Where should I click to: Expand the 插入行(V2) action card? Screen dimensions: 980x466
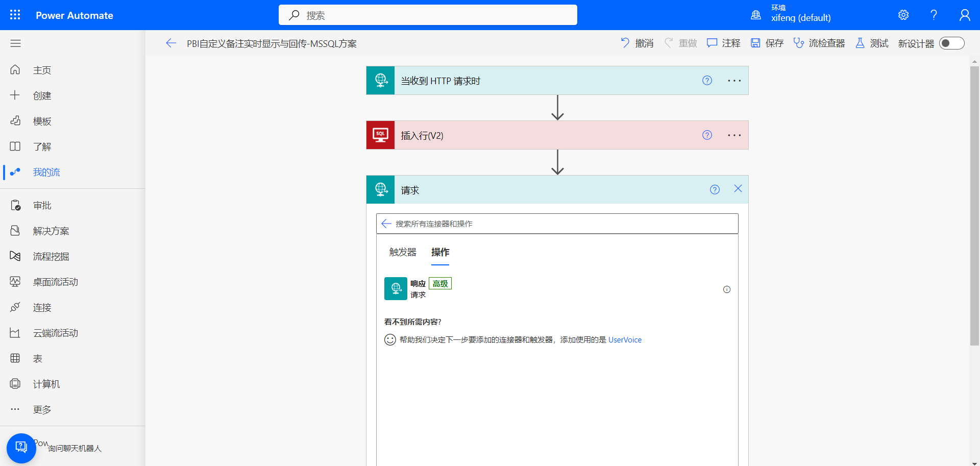[557, 135]
